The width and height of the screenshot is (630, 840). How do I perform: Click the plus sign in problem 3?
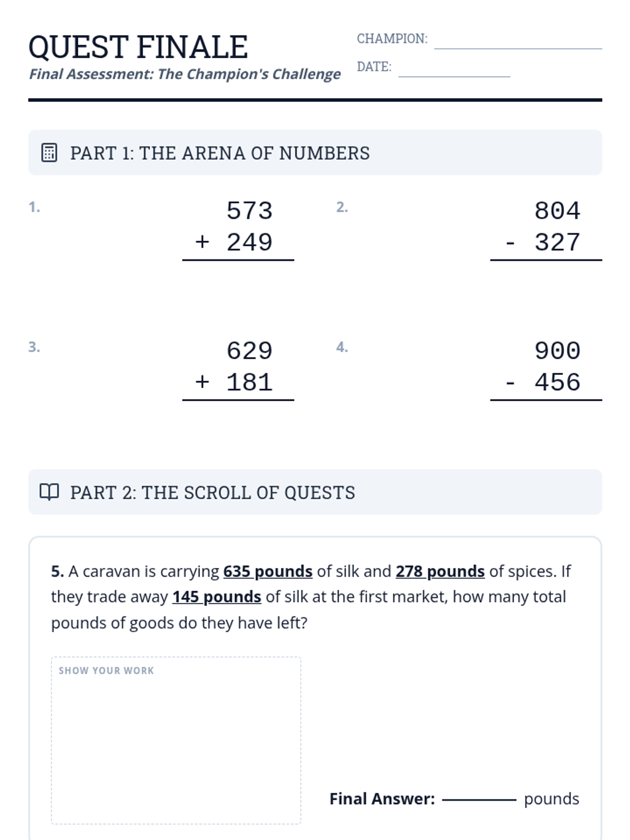click(202, 382)
